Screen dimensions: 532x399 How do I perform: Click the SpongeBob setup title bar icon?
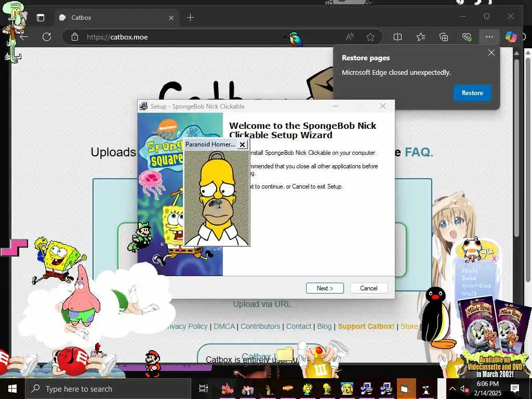pos(144,107)
